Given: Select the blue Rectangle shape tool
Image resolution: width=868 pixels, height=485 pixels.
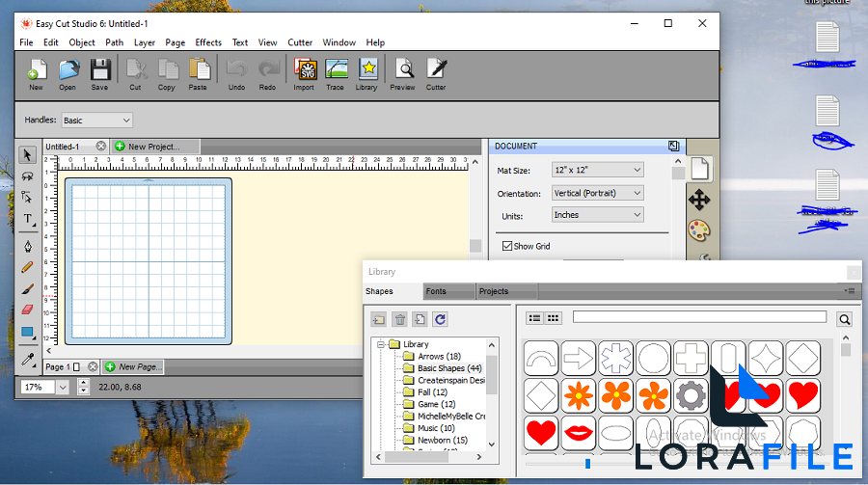Looking at the screenshot, I should tap(27, 333).
